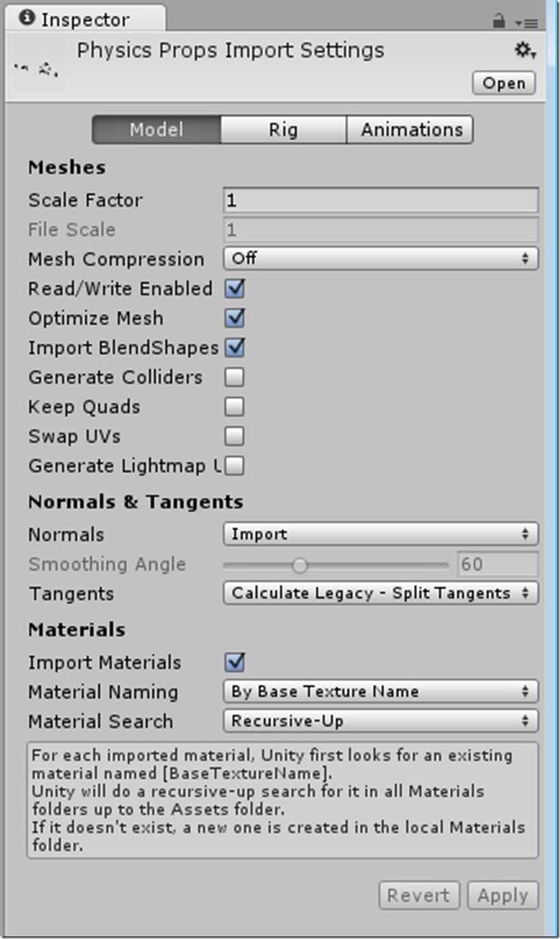Click the Inspector lock icon
The width and height of the screenshot is (560, 939).
coord(499,22)
